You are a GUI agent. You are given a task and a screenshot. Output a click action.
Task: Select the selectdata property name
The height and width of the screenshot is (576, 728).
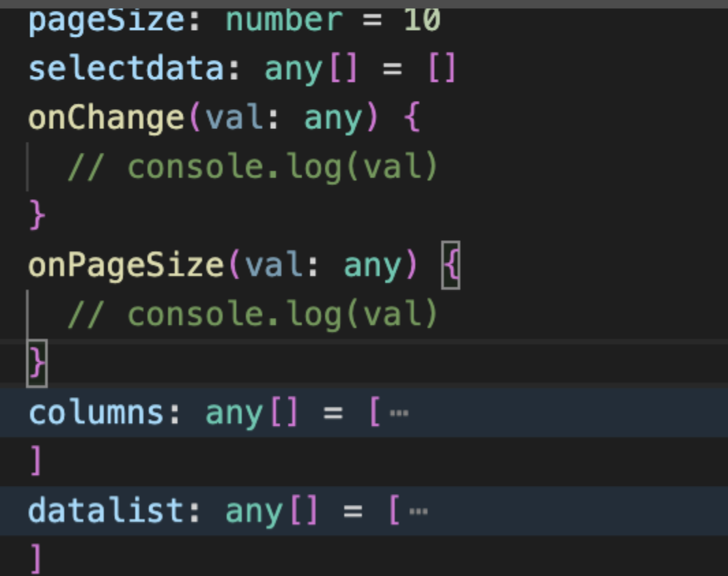coord(126,69)
